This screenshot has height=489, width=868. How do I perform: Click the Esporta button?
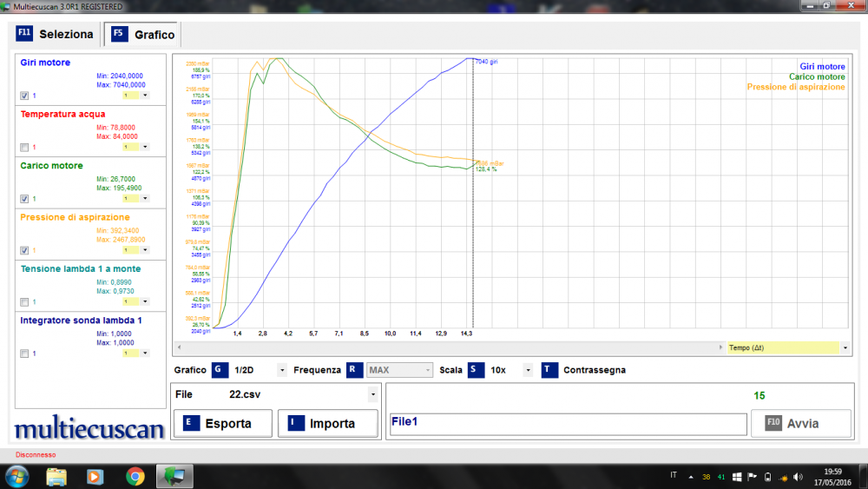(223, 424)
